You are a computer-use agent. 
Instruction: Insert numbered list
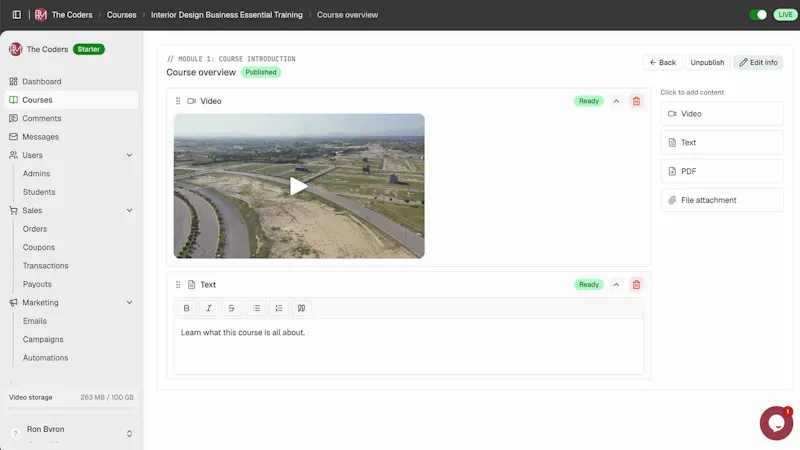click(279, 308)
